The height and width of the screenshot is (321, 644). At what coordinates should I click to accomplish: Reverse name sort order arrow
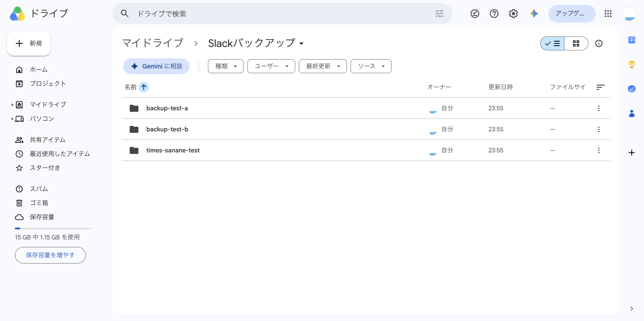coord(144,87)
